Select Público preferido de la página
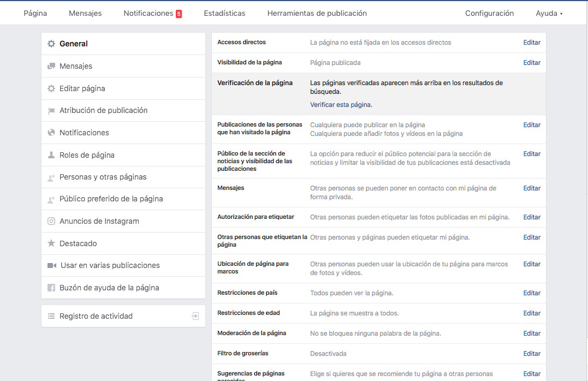588x381 pixels. click(x=111, y=199)
